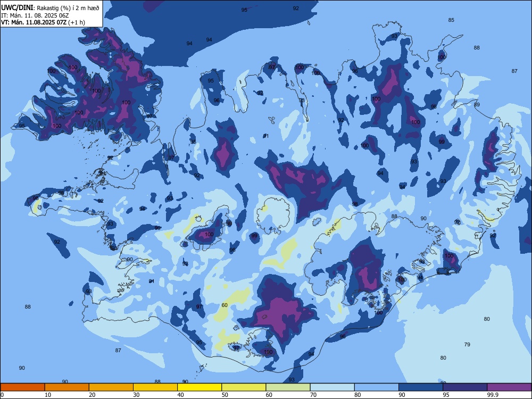This screenshot has height=399, width=532.
Task: Click the legend scale label '40'
Action: tap(181, 395)
